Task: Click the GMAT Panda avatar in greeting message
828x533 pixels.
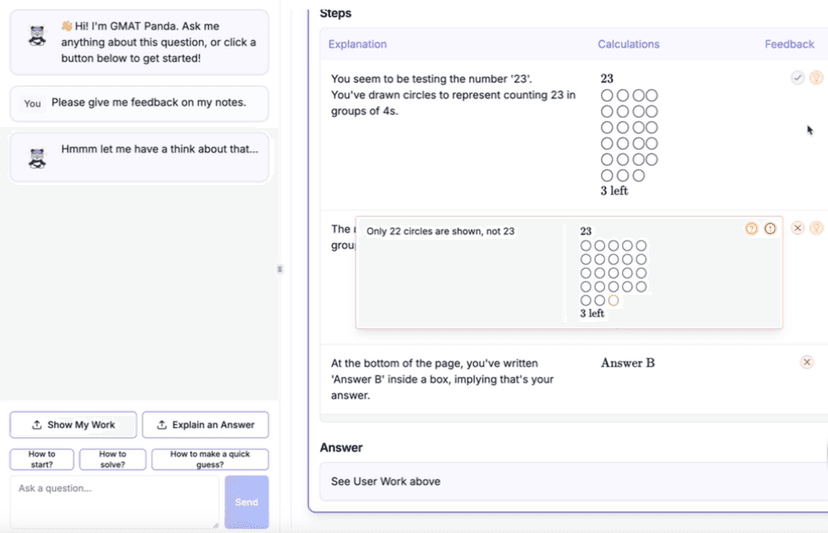Action: 37,36
